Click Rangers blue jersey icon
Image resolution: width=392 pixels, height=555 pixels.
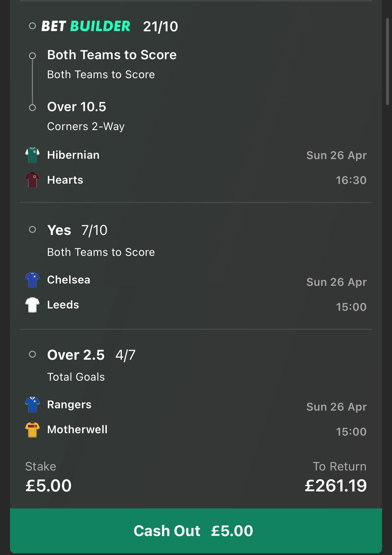click(x=32, y=405)
